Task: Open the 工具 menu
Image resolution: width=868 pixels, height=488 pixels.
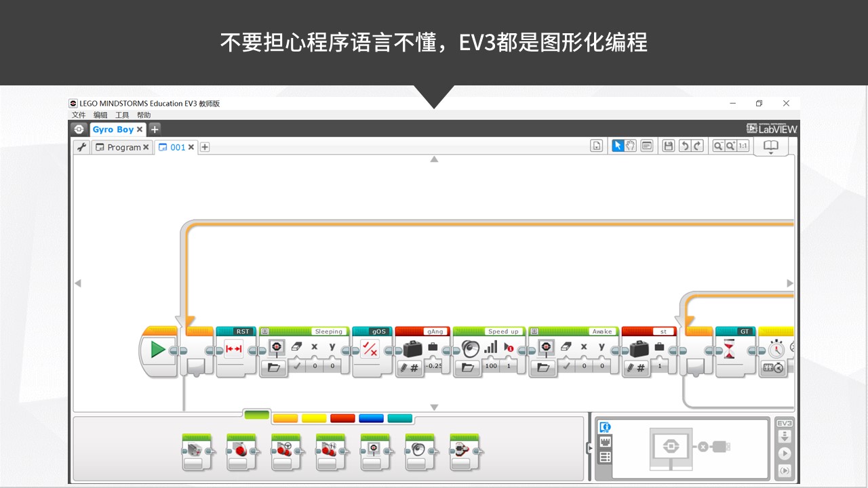Action: click(x=122, y=115)
